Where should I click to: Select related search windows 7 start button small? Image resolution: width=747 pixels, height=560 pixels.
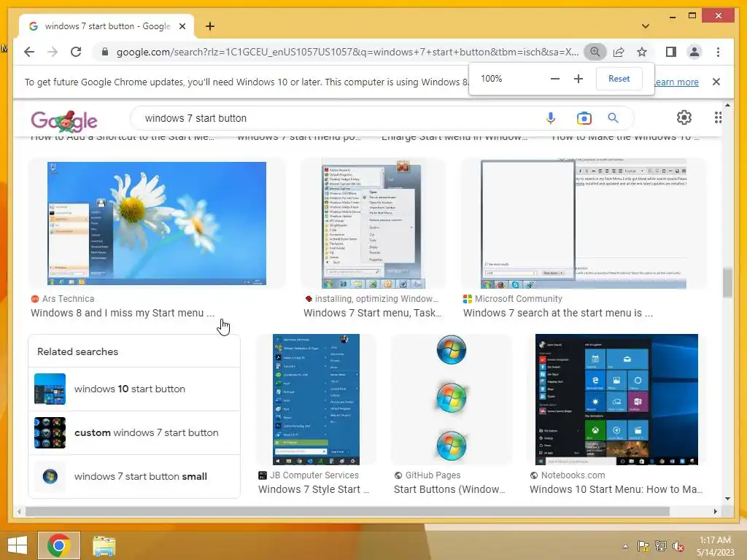134,476
